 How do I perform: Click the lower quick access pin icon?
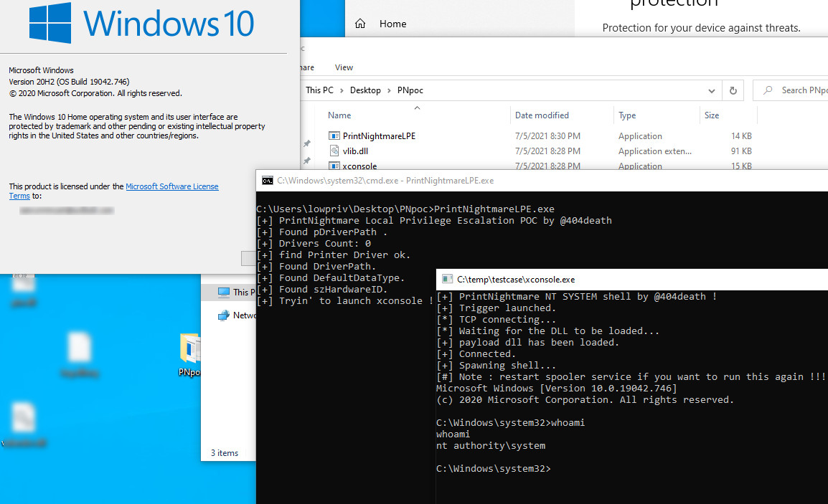[x=307, y=161]
